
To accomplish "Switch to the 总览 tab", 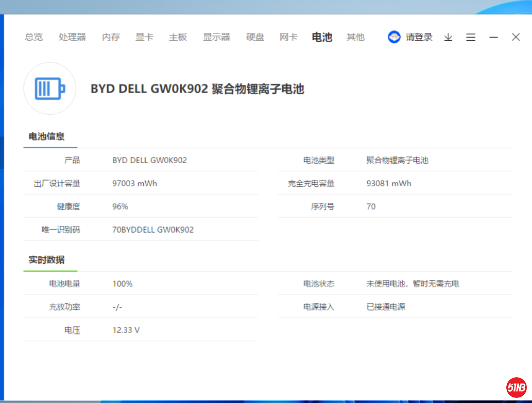I will coord(34,37).
